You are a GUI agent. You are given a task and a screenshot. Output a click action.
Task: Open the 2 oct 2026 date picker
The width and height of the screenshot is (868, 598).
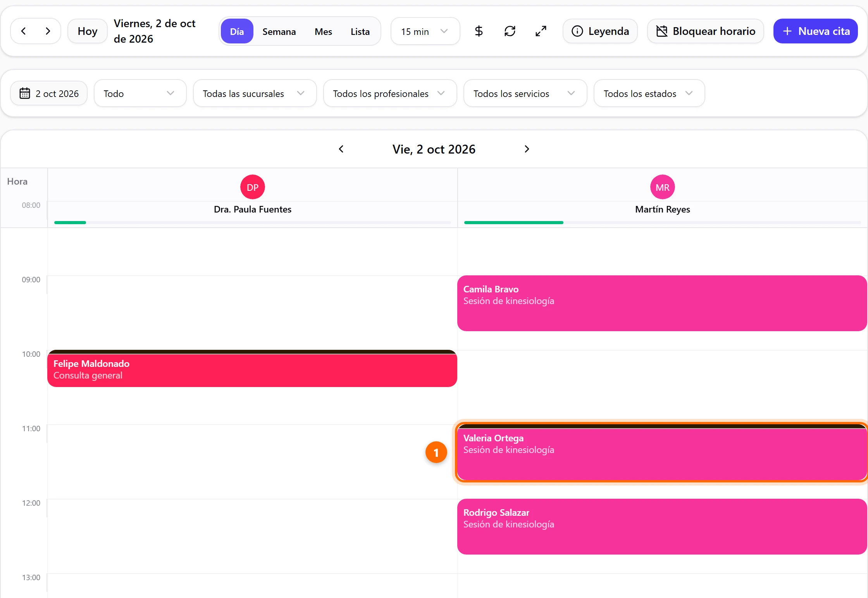pyautogui.click(x=49, y=93)
